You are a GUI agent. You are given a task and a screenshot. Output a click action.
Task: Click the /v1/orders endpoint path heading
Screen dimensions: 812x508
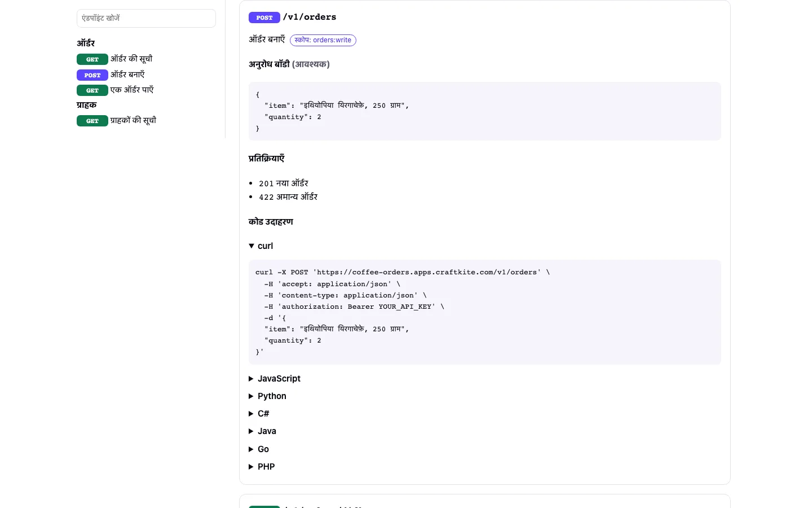click(310, 17)
